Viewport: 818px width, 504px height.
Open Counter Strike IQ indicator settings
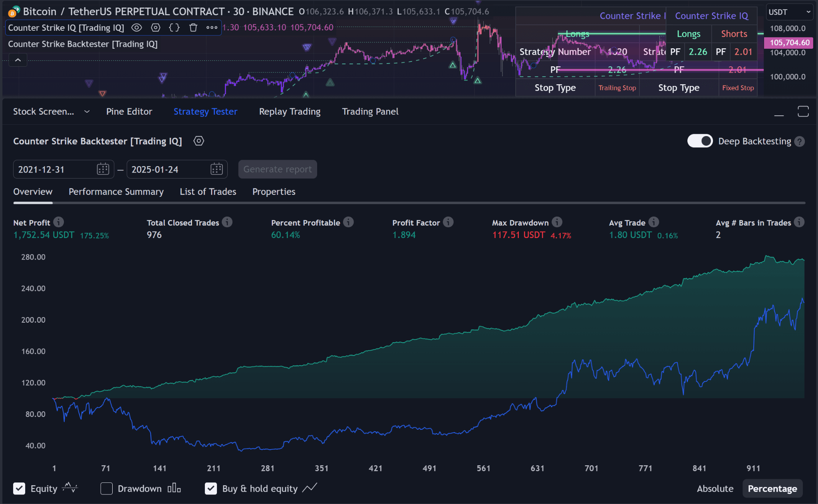pos(155,28)
